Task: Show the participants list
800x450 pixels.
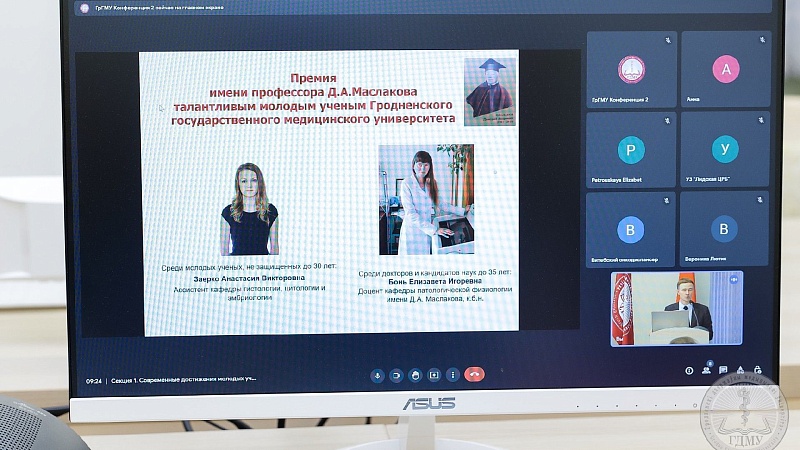Action: pyautogui.click(x=706, y=370)
